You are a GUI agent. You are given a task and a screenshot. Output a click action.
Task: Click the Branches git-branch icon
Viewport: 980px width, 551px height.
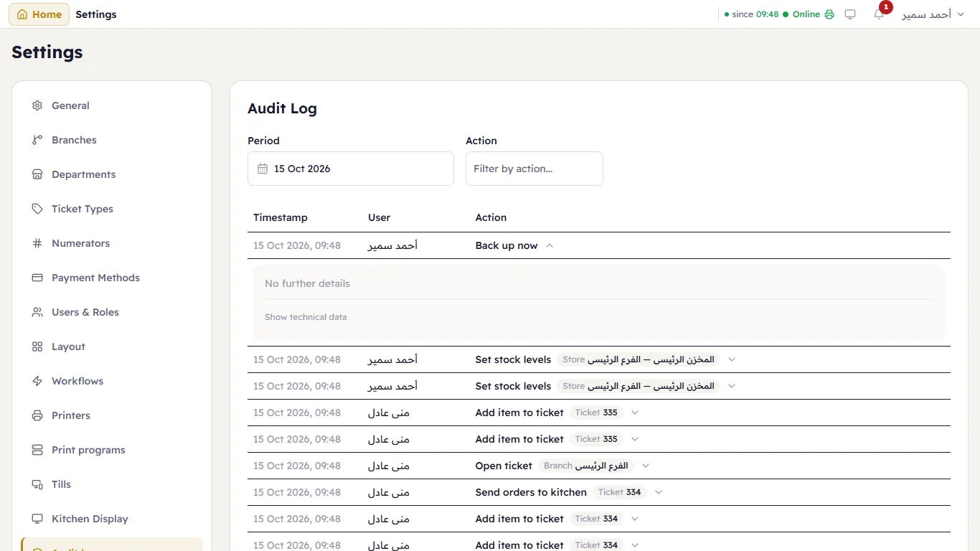(x=37, y=140)
